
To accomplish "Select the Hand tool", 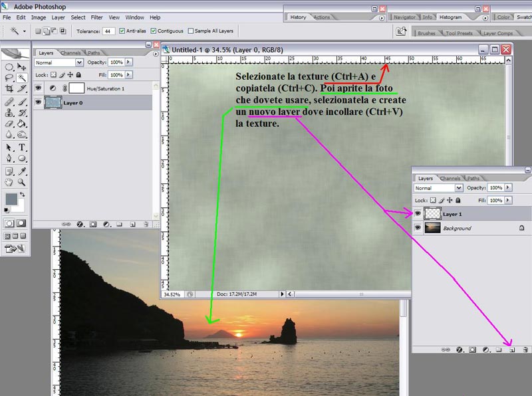I will 9,183.
